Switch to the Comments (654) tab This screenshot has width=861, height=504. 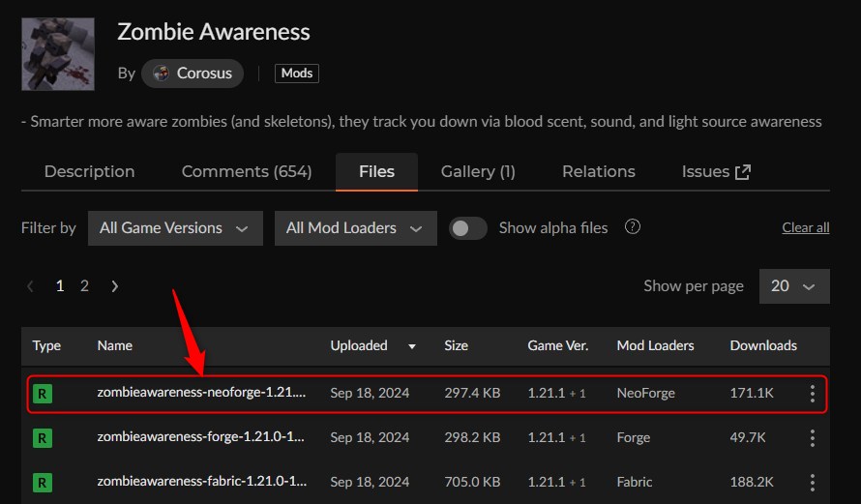point(247,172)
